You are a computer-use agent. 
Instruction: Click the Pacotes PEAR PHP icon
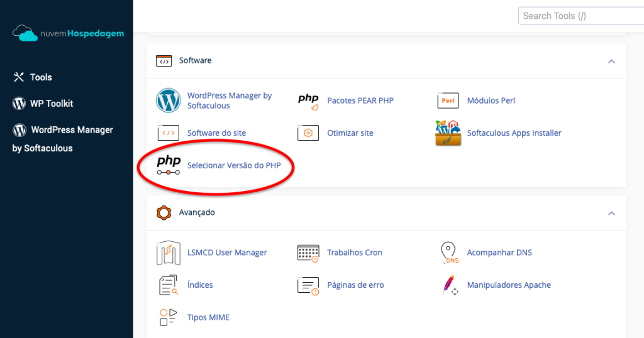click(x=308, y=101)
